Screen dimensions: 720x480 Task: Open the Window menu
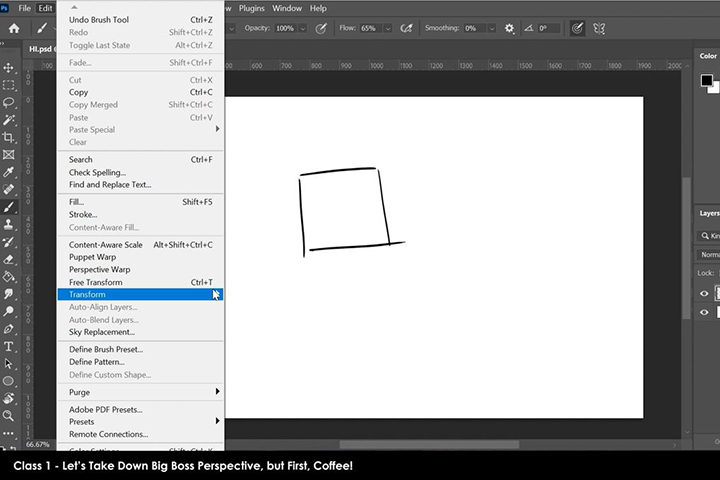(x=287, y=8)
